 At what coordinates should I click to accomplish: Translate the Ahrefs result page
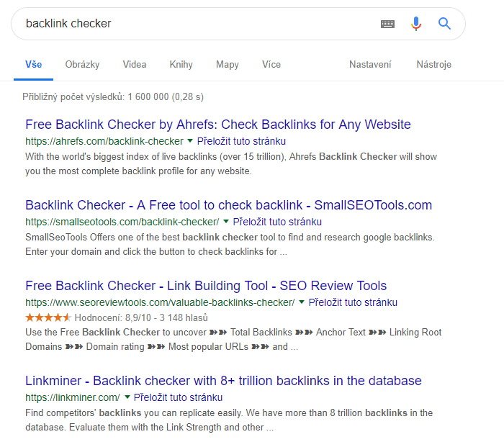tap(241, 141)
